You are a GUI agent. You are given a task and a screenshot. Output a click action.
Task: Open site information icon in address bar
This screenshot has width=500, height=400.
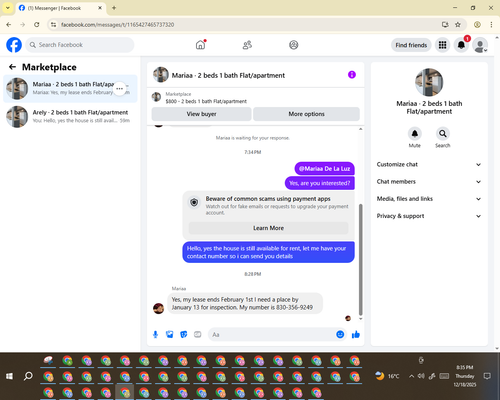(53, 25)
